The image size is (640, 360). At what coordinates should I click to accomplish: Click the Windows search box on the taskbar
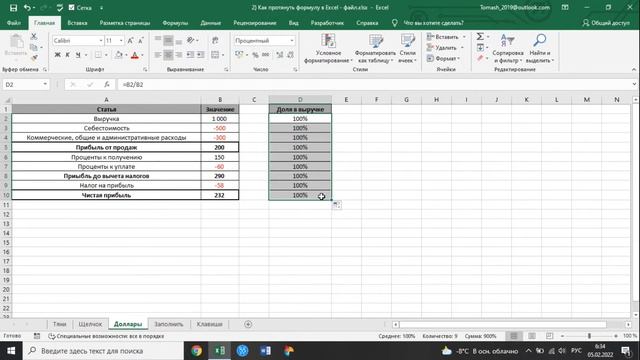103,351
